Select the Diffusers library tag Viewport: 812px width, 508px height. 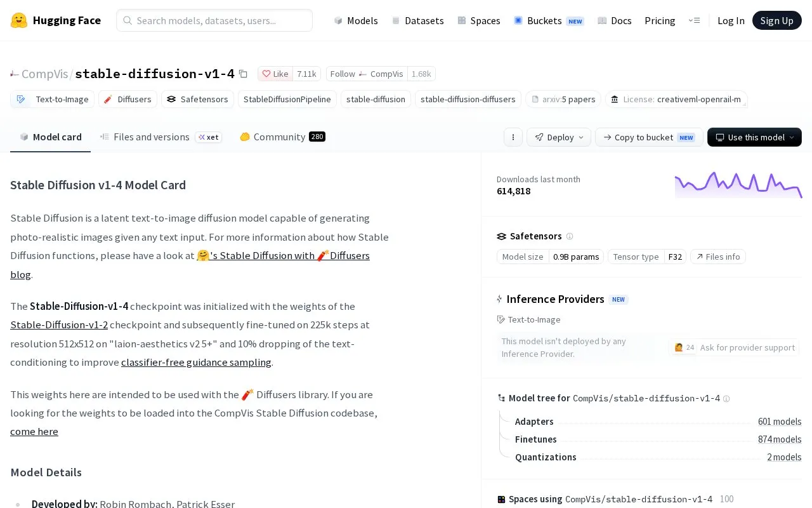pyautogui.click(x=128, y=99)
